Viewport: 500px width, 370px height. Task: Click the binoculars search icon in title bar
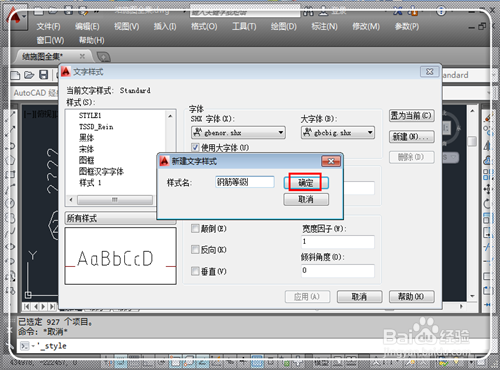[308, 12]
